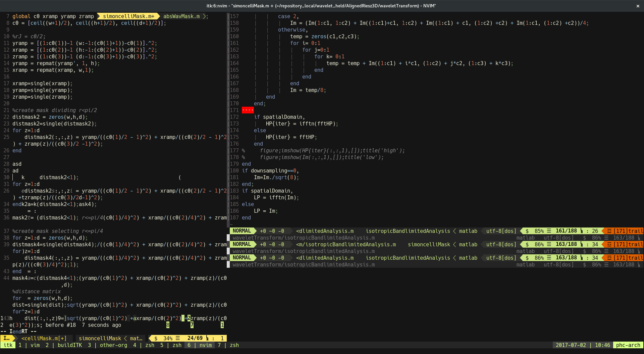This screenshot has height=354, width=644.
Task: Click the 85% scroll percentage indicator
Action: click(x=539, y=231)
